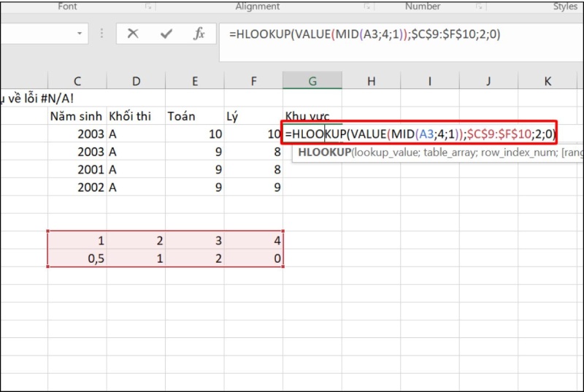Screen dimensions: 584x392
Task: Select the column G header
Action: [312, 81]
